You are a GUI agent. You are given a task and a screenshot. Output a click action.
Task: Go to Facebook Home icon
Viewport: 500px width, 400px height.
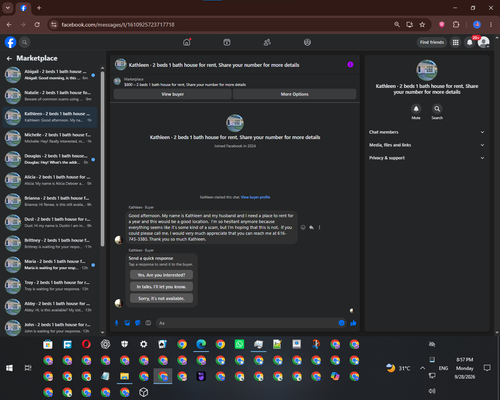(187, 42)
